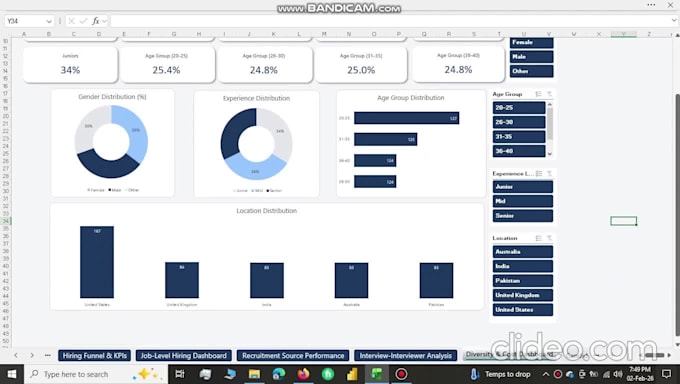Screen dimensions: 680x384
Task: Click the sheet tabs ellipsis button
Action: click(48, 355)
